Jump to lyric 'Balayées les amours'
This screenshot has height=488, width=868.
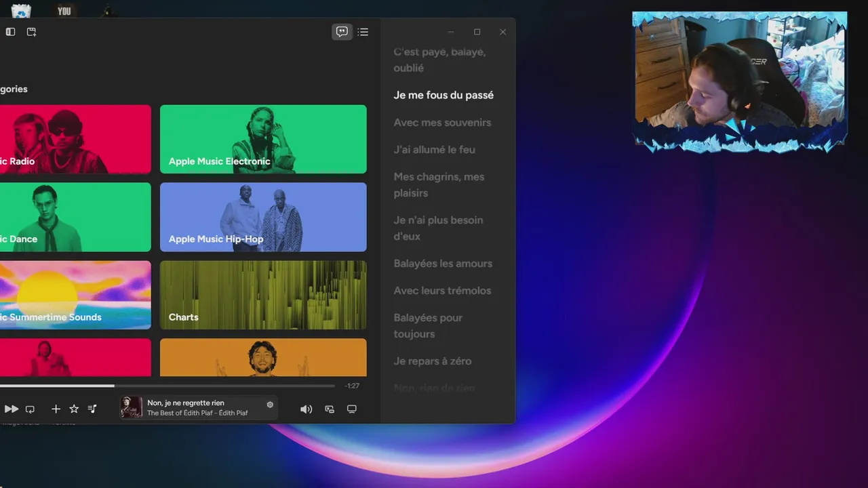click(x=443, y=264)
